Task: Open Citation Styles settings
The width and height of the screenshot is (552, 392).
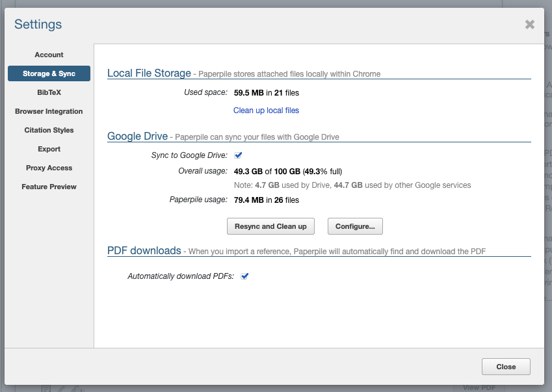Action: [49, 130]
